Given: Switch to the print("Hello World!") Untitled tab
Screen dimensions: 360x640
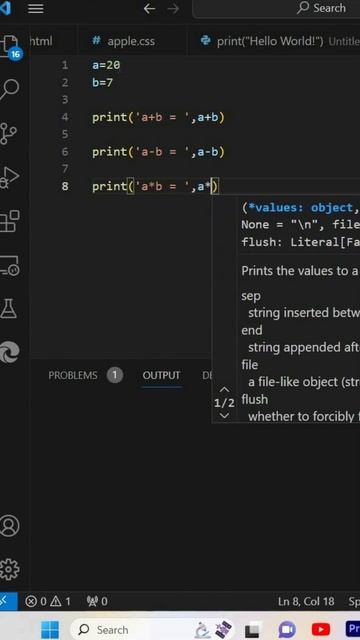Looking at the screenshot, I should pyautogui.click(x=273, y=41).
